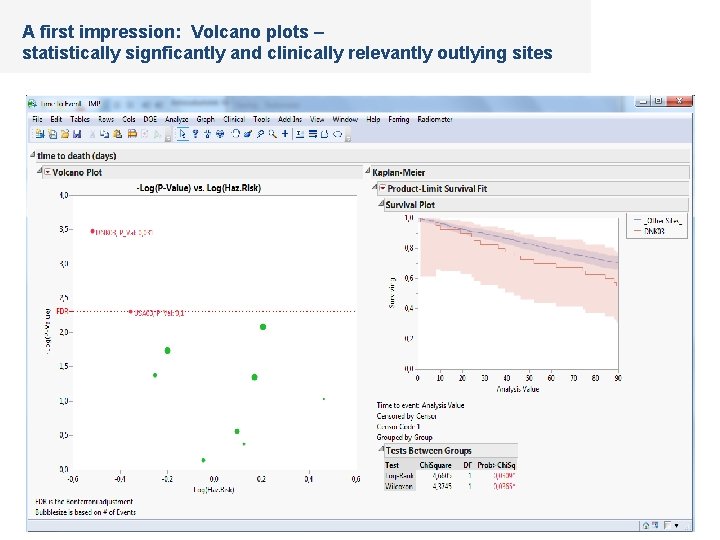This screenshot has width=720, height=540.
Task: Open Product-Limit Survival Fit red triangle menu
Action: point(382,188)
